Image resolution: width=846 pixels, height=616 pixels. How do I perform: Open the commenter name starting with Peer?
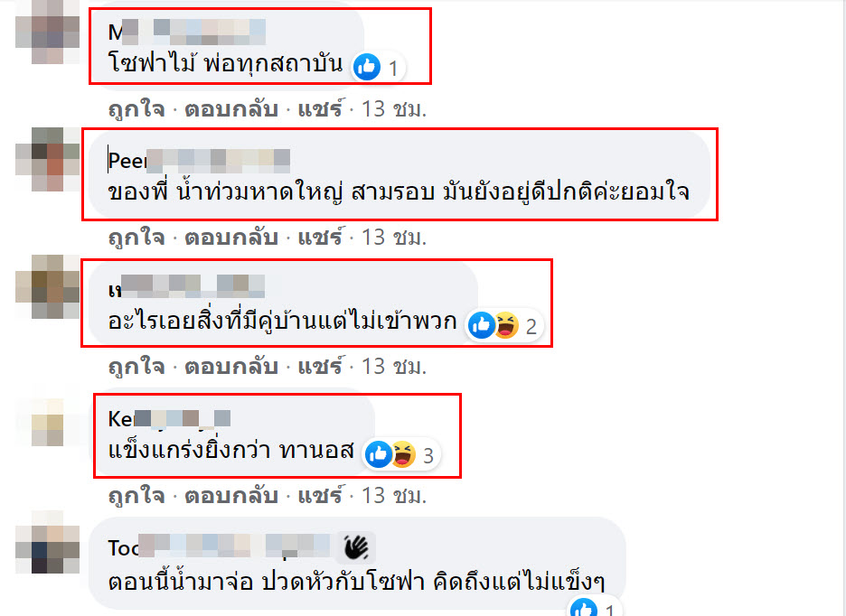pyautogui.click(x=199, y=160)
